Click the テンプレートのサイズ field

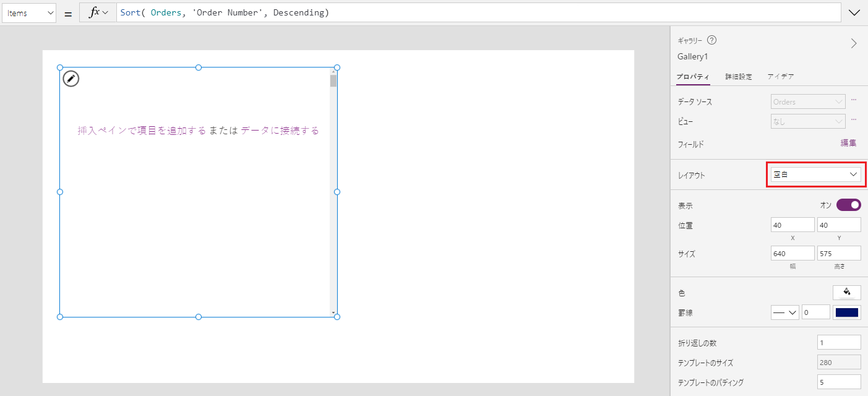point(839,362)
